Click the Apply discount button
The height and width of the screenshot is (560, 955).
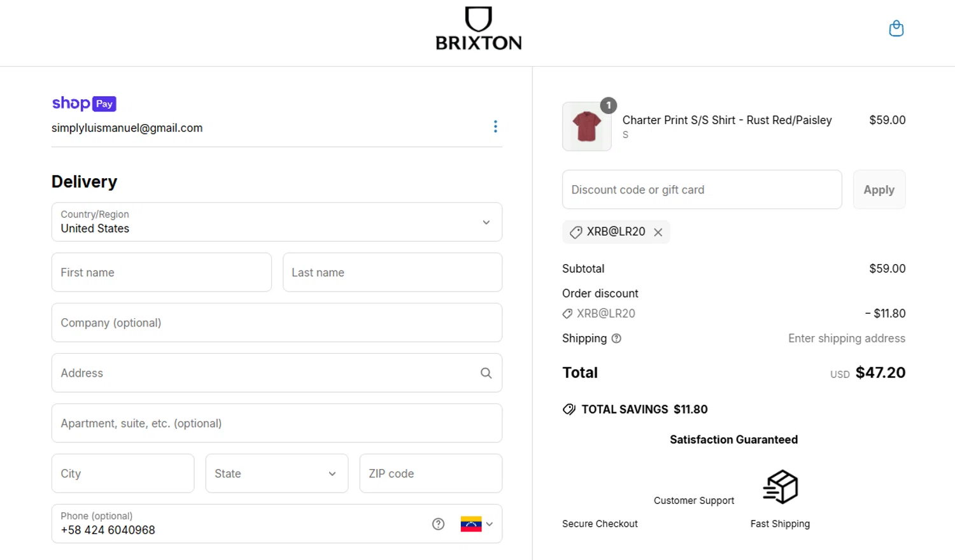click(879, 190)
